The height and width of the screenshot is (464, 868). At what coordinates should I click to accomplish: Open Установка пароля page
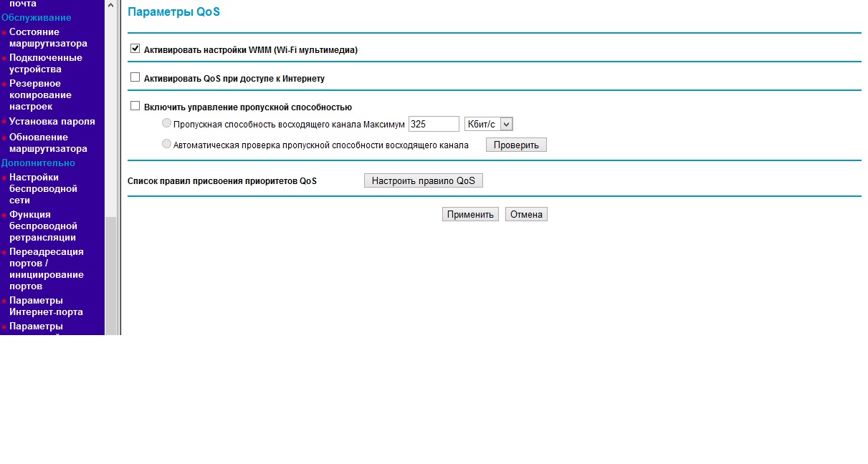point(52,121)
